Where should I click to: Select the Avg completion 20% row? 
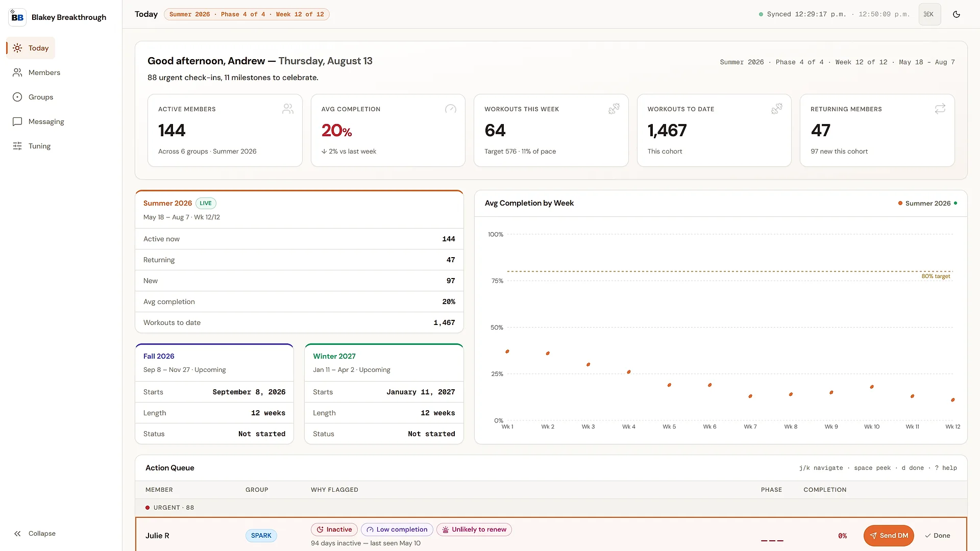[299, 302]
